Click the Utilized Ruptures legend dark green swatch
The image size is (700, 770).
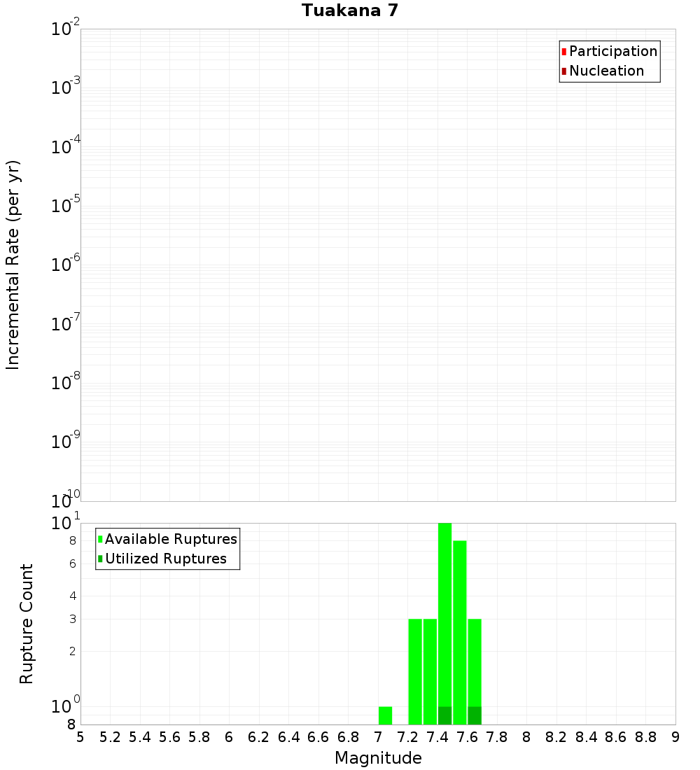point(100,559)
